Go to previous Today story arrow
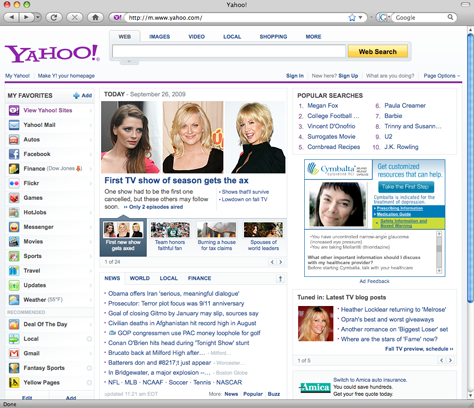Screen dimensions: 474x408 272,262
